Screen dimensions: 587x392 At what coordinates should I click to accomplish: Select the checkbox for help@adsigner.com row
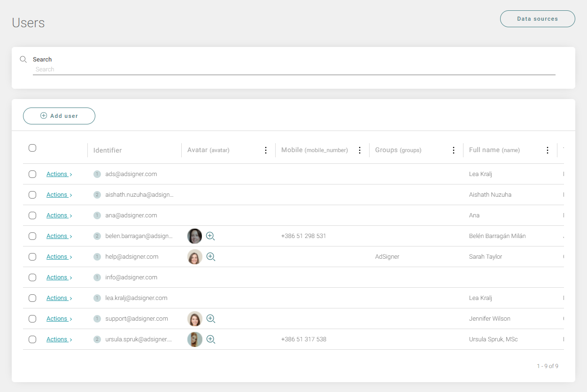[32, 256]
